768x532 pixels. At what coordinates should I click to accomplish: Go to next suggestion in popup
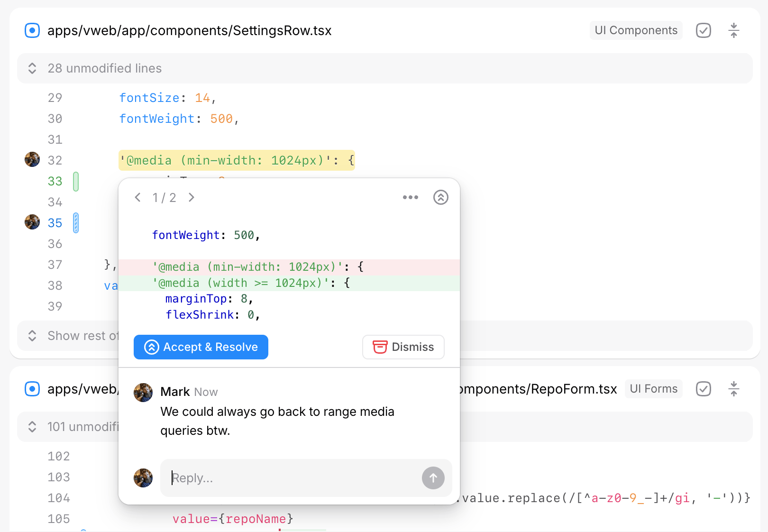pos(192,197)
